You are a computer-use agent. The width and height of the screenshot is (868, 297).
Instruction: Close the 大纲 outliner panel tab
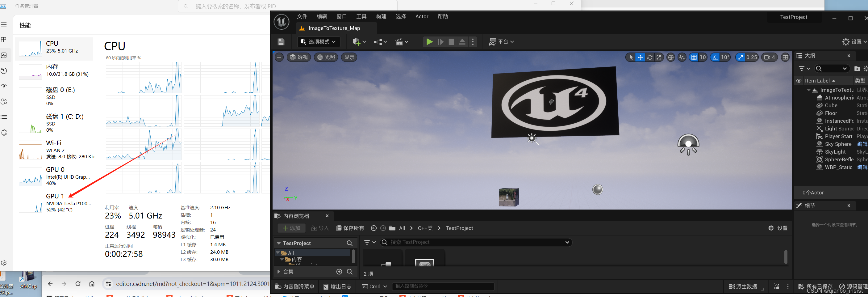coord(849,56)
